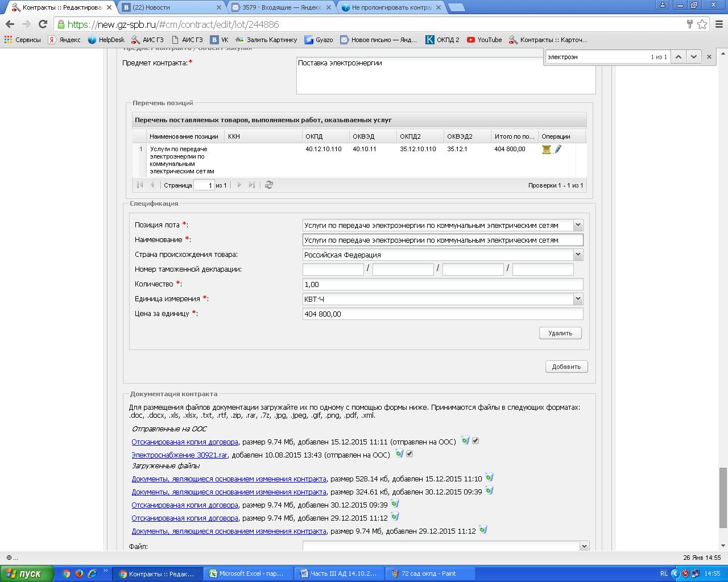728x582 pixels.
Task: Click first Номер таможенной декларации field
Action: click(x=333, y=269)
